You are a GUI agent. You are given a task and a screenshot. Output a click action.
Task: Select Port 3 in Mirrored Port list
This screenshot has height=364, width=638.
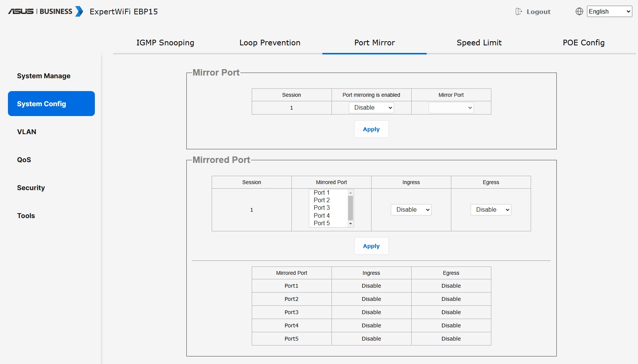coord(322,208)
